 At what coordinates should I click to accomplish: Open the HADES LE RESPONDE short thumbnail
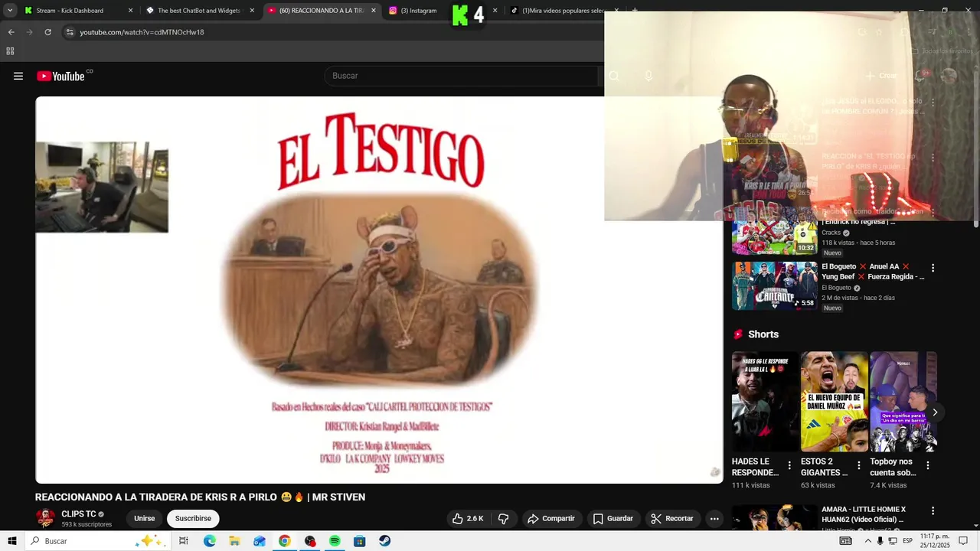tap(765, 402)
